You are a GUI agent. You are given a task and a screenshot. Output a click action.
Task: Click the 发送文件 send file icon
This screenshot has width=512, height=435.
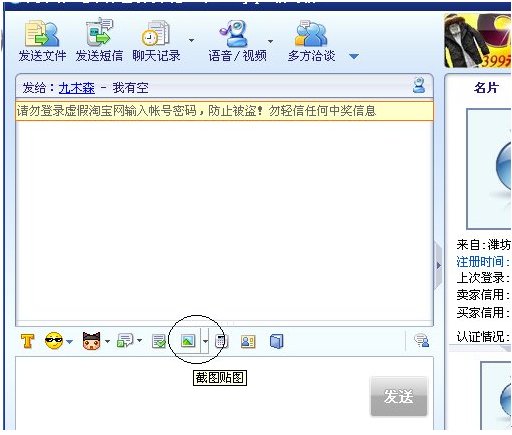pos(42,41)
